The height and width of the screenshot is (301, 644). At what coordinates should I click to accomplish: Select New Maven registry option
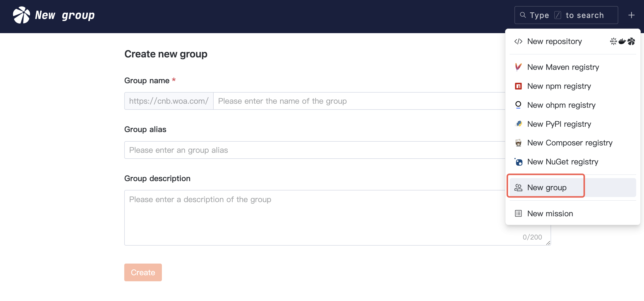point(563,67)
